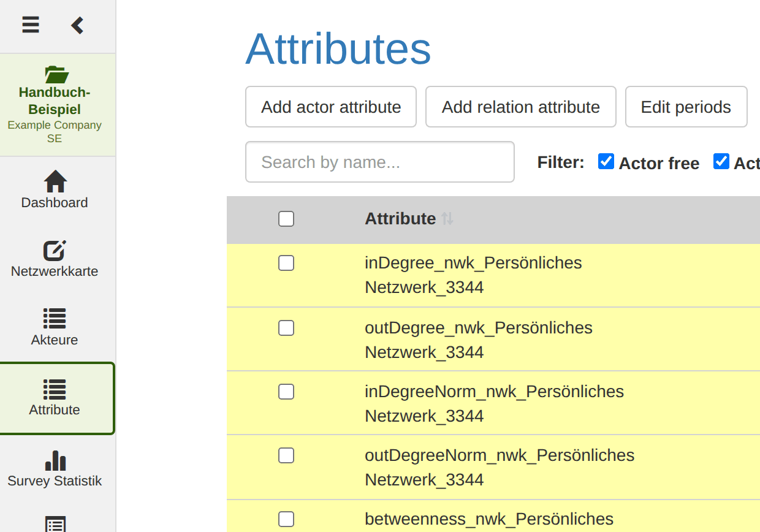This screenshot has height=532, width=760.
Task: Click the partially visible table icon below Survey Statistik
Action: pyautogui.click(x=55, y=524)
